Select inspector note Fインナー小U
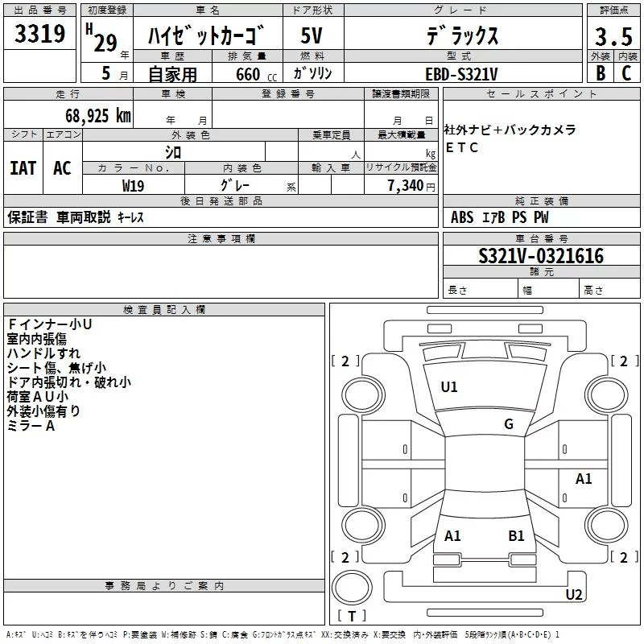 (x=50, y=324)
